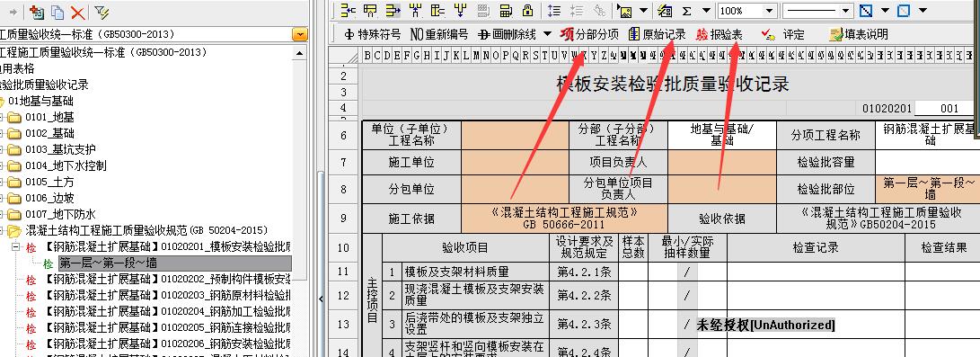980x357 pixels.
Task: Expand the 0103_基坑支护 folder
Action: [4, 149]
